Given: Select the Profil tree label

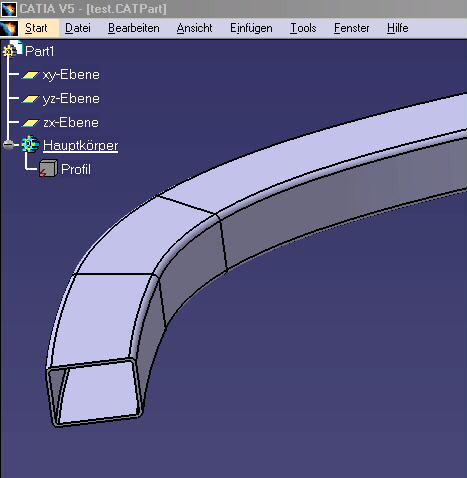Looking at the screenshot, I should tap(76, 169).
